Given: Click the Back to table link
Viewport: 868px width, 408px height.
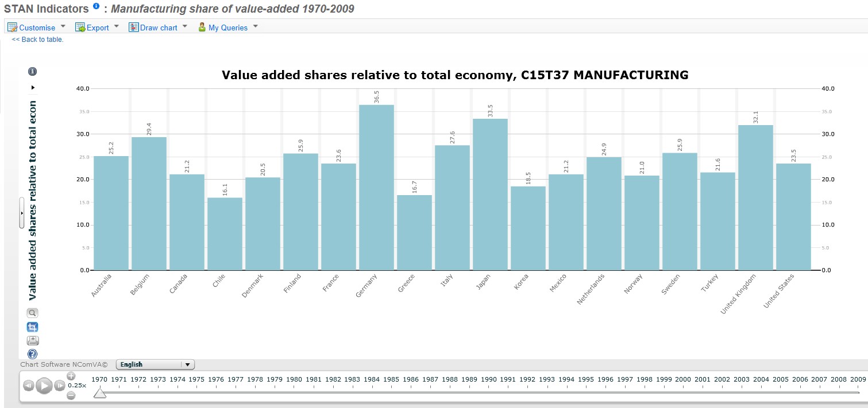Looking at the screenshot, I should [37, 40].
